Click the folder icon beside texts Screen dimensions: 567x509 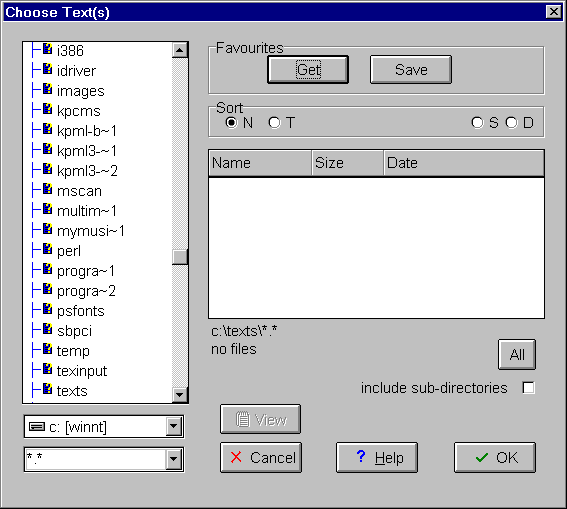[47, 389]
